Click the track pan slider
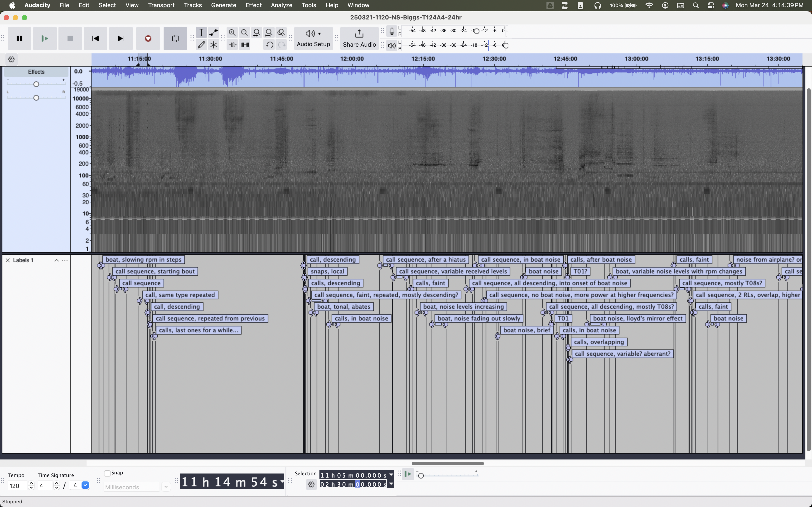The image size is (812, 507). pos(36,98)
